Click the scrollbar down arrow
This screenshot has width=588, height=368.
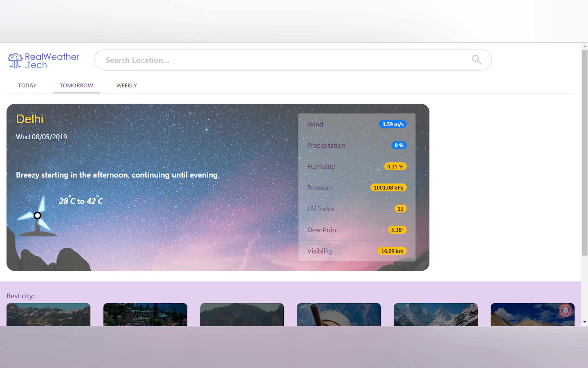click(x=585, y=322)
